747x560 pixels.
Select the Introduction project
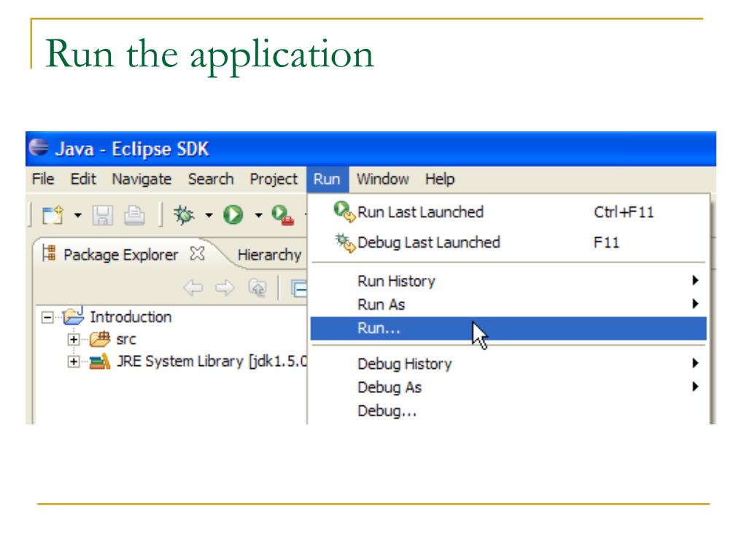coord(131,316)
